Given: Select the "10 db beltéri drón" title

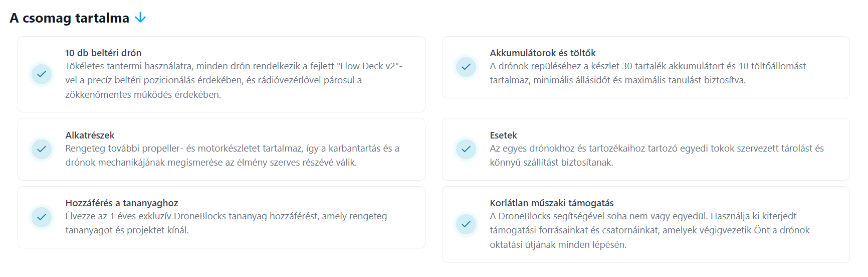Looking at the screenshot, I should (x=103, y=53).
